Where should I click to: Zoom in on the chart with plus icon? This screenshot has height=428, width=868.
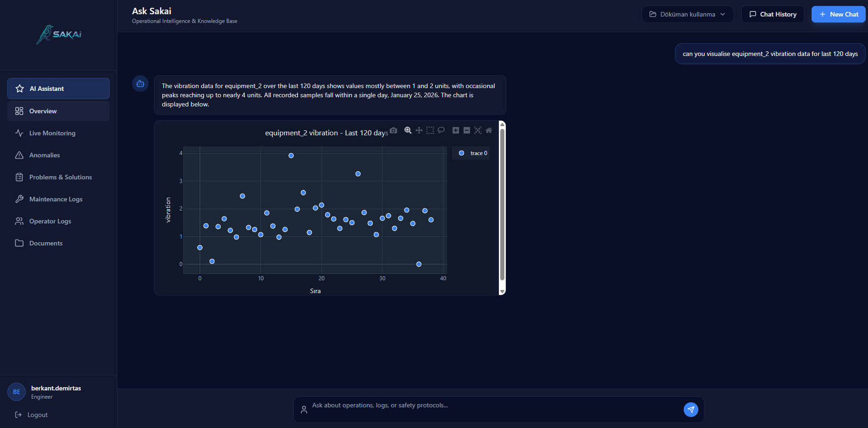click(456, 130)
